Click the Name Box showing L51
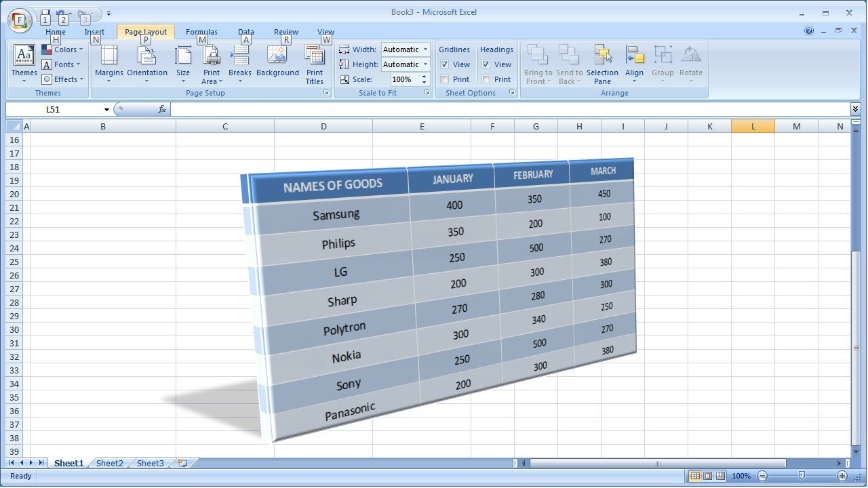868x488 pixels. point(54,109)
